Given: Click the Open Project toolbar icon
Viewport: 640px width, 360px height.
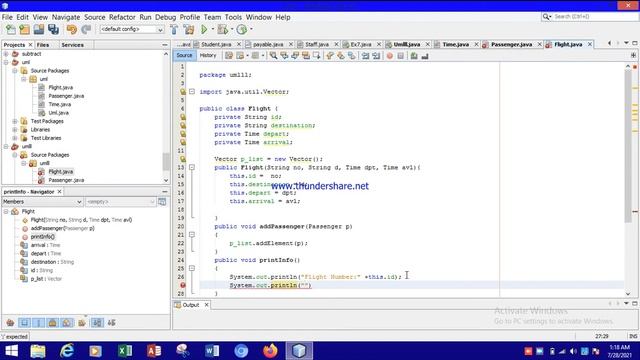Looking at the screenshot, I should click(x=39, y=29).
